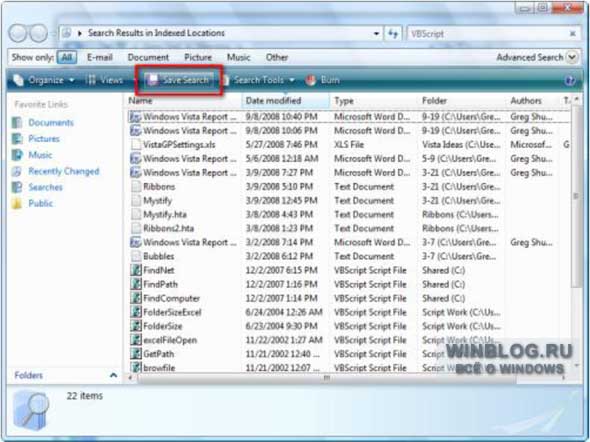Open the Recently Changed link
The image size is (590, 442).
click(x=64, y=171)
